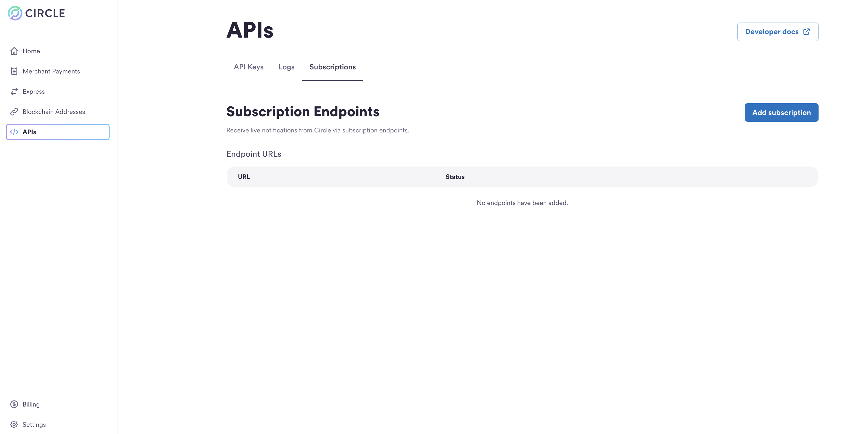Image resolution: width=868 pixels, height=434 pixels.
Task: Open the Merchant Payments page
Action: (51, 71)
